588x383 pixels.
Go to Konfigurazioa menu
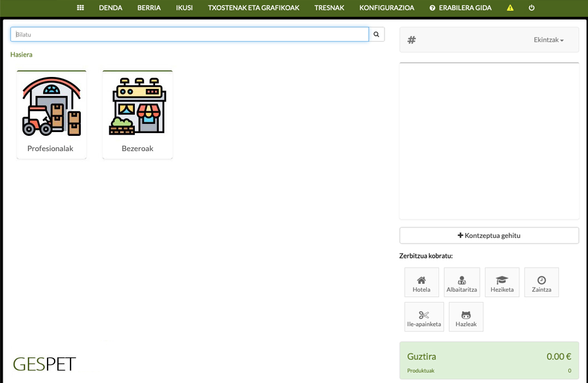(x=387, y=8)
